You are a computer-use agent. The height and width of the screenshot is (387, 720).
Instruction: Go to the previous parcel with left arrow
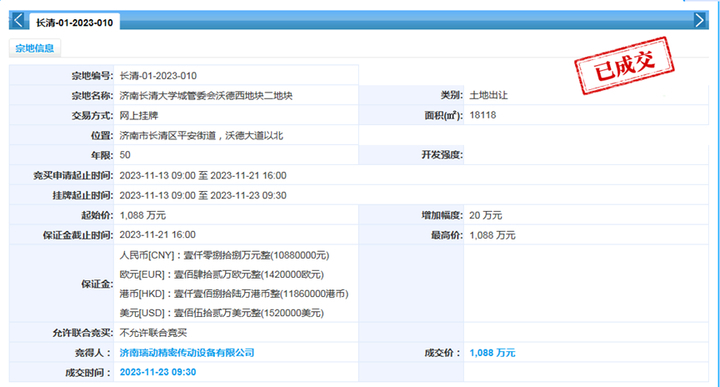pyautogui.click(x=18, y=20)
